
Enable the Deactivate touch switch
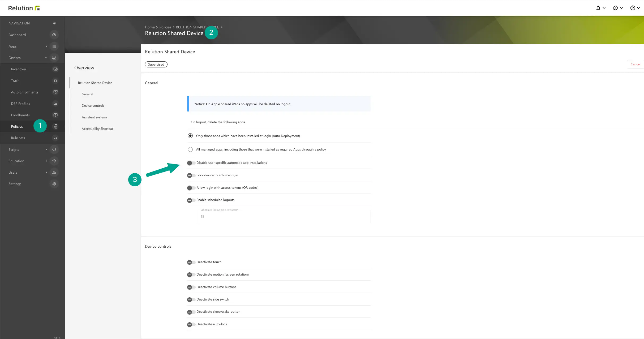(x=191, y=262)
